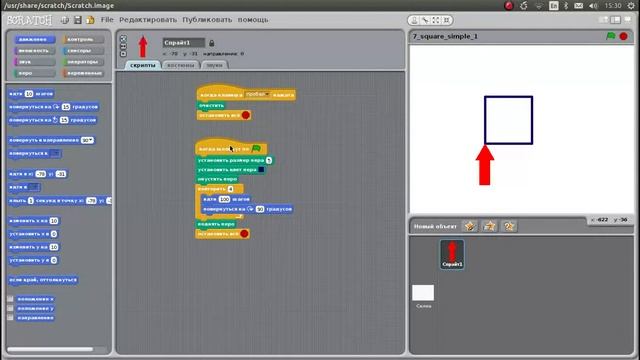
Task: Start scripts with green flag above stage
Action: (611, 36)
